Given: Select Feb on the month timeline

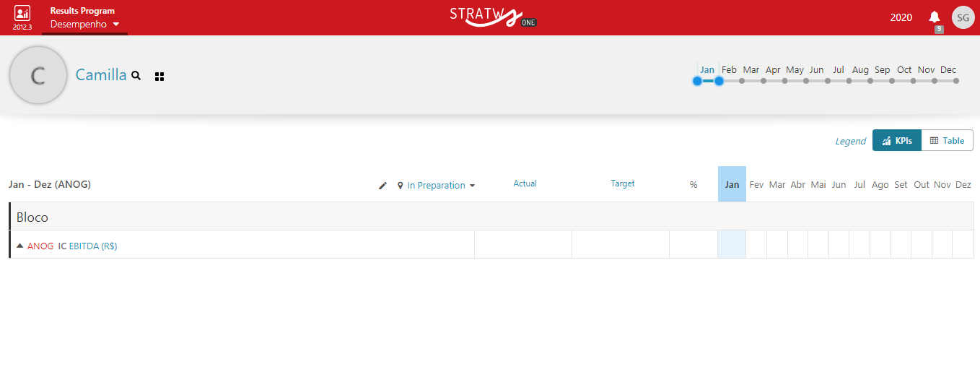Looking at the screenshot, I should pos(730,70).
